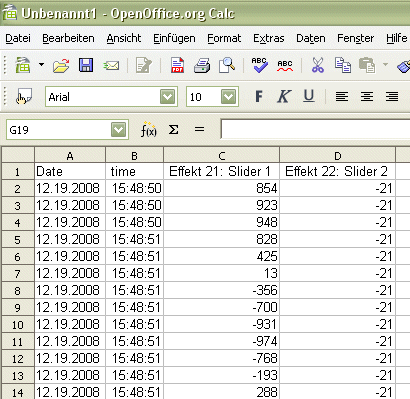Center cell text horizontally

367,97
